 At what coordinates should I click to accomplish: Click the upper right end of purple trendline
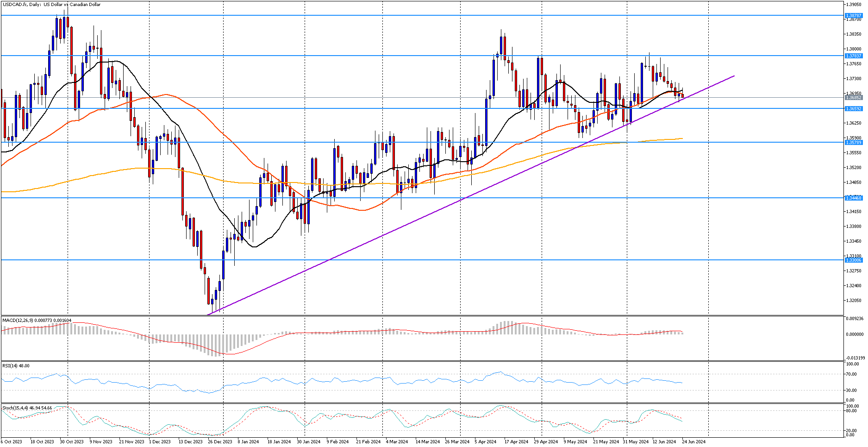[734, 76]
